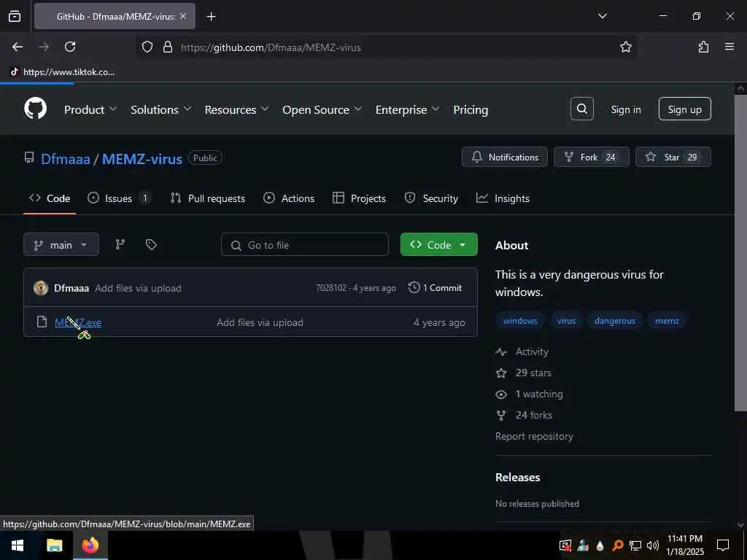Open the Projects tab
Screen dimensions: 747x560
point(359,198)
